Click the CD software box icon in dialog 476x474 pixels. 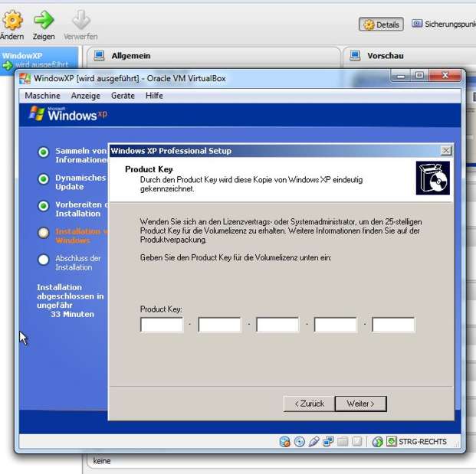[432, 178]
